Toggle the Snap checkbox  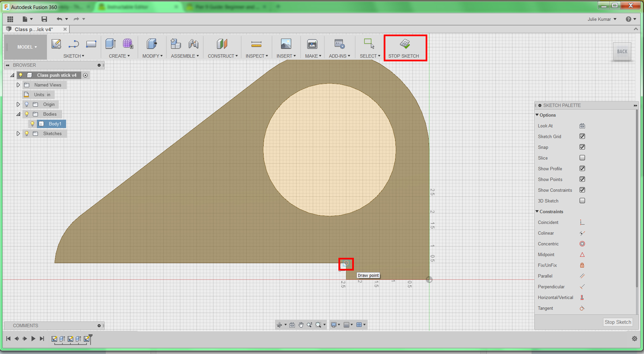click(x=582, y=147)
